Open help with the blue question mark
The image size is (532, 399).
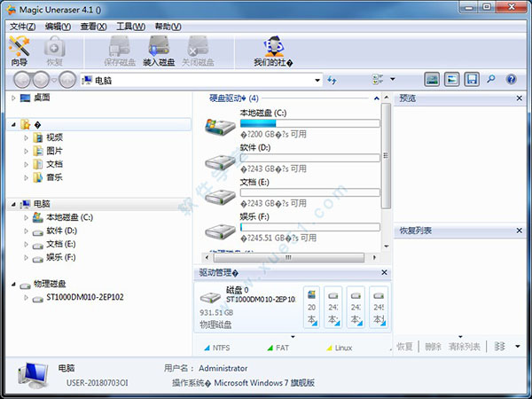pos(511,80)
